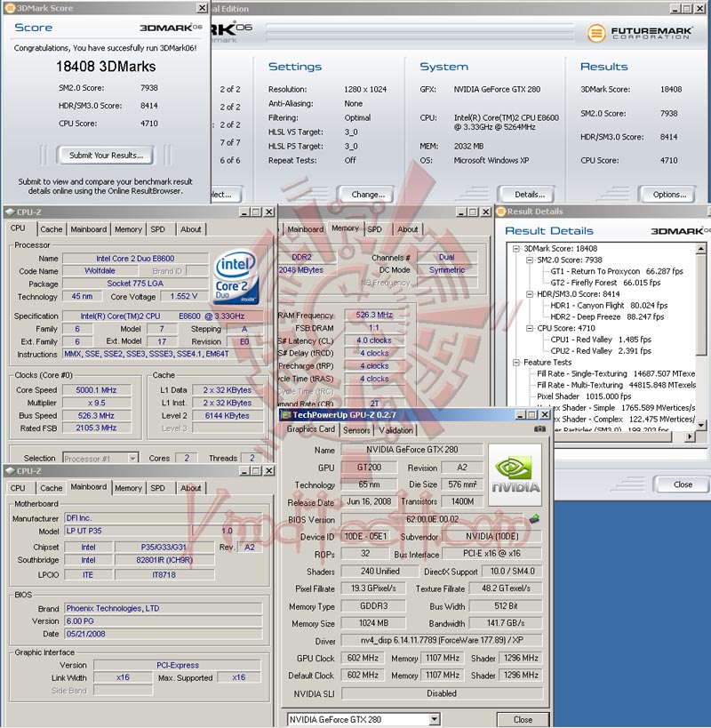Click the GPU-Z title bar icon

(286, 414)
